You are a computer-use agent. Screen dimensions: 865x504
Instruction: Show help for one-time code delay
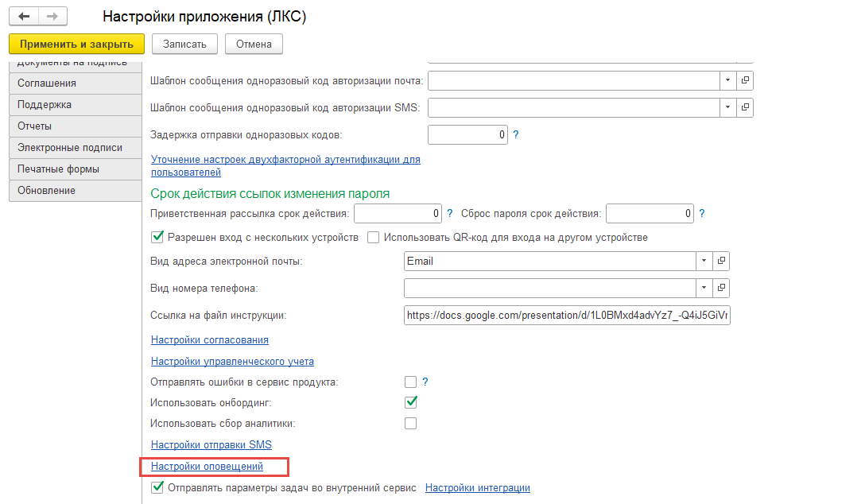[516, 134]
